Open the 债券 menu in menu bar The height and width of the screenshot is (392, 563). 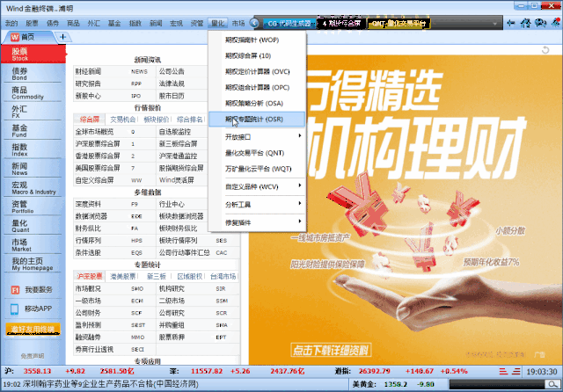[53, 24]
